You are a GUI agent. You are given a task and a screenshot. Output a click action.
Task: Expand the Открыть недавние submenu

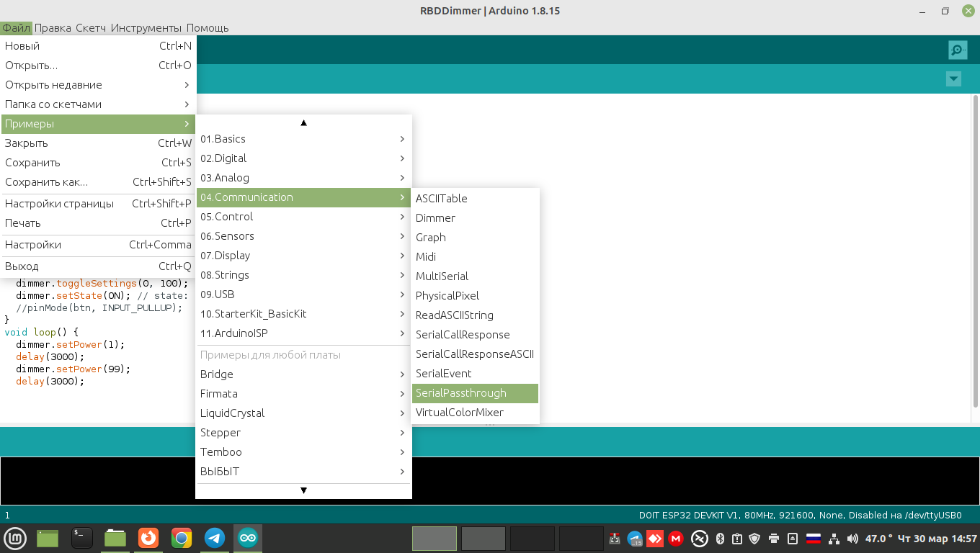tap(98, 85)
